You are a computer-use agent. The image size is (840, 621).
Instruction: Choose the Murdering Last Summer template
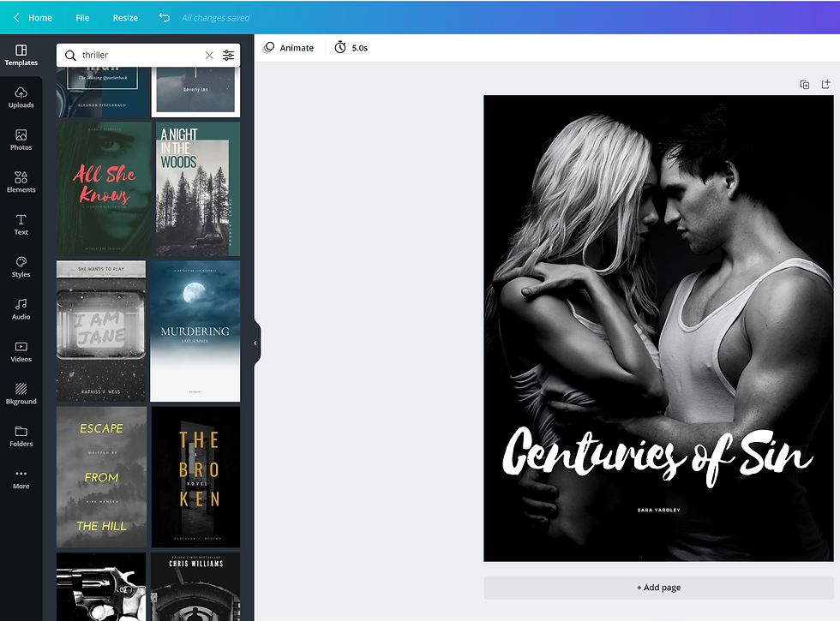point(195,331)
